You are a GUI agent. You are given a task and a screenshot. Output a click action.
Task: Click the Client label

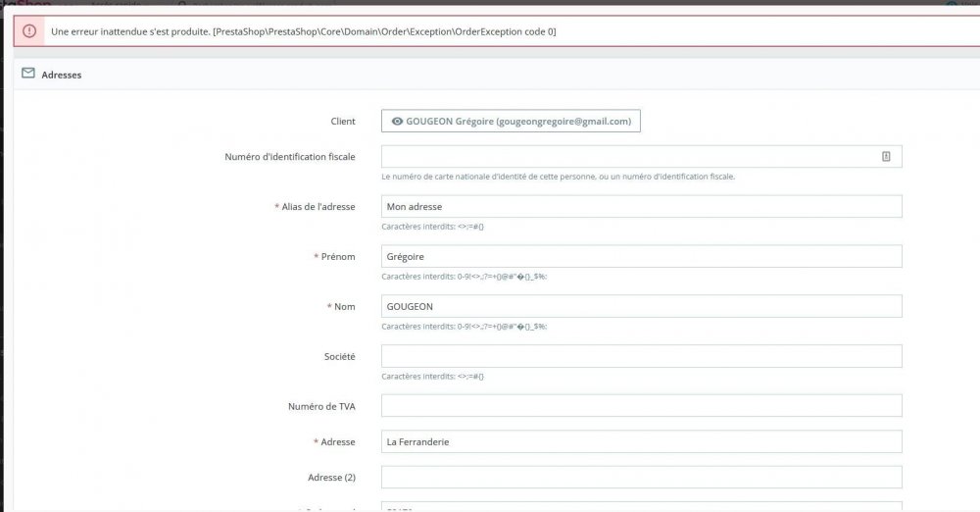click(342, 122)
